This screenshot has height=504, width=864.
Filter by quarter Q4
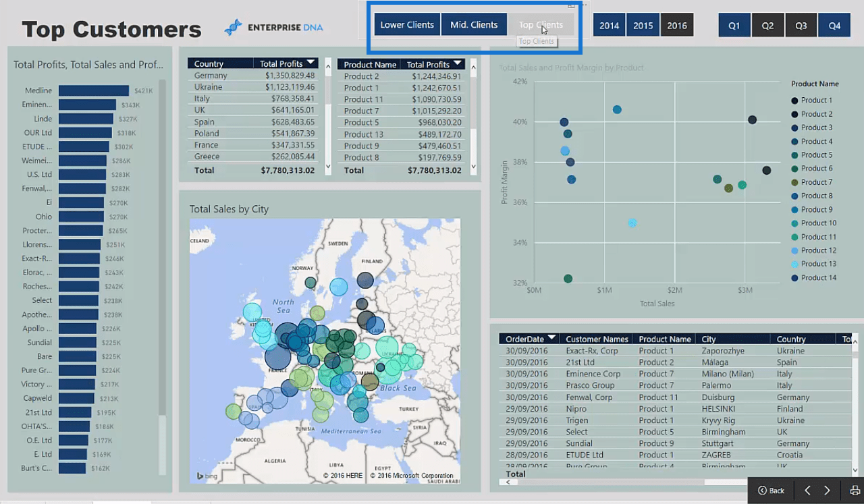[834, 25]
